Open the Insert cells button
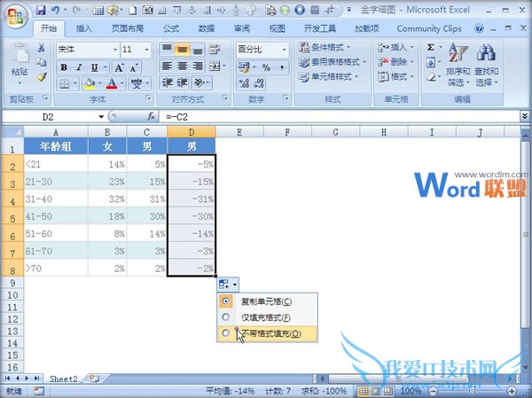Viewport: 532px width, 398px height. [396, 47]
